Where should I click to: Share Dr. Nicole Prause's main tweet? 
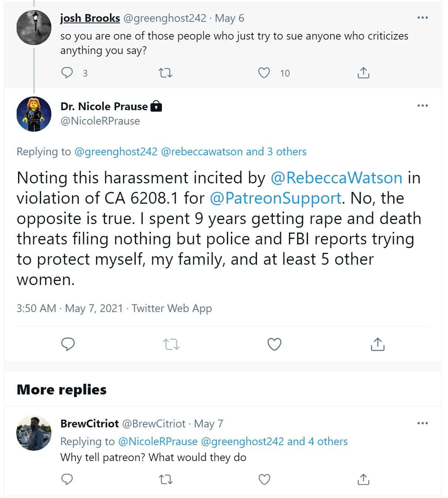point(377,344)
